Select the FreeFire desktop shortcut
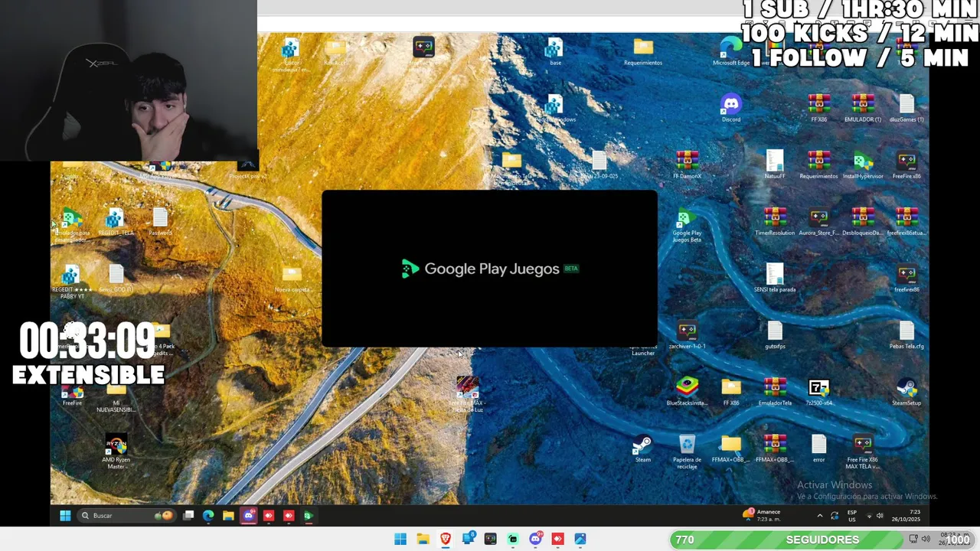Screen dimensions: 980x551 [x=72, y=391]
